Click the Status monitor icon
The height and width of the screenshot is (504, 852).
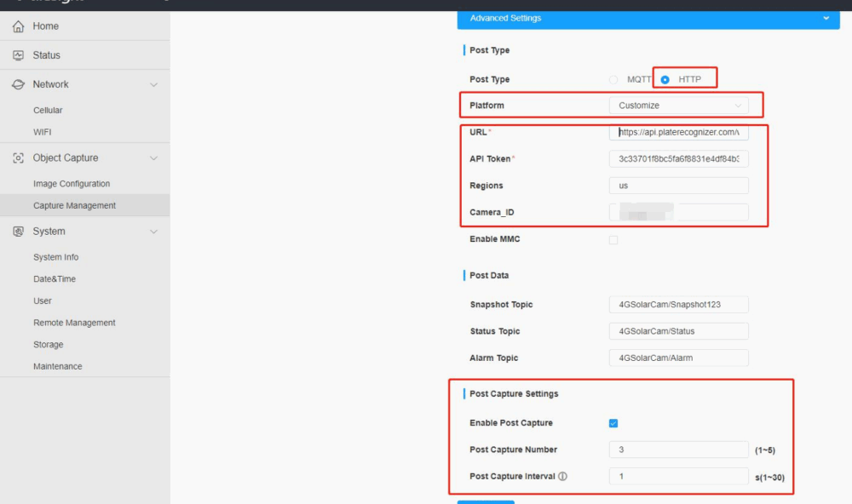[x=18, y=55]
